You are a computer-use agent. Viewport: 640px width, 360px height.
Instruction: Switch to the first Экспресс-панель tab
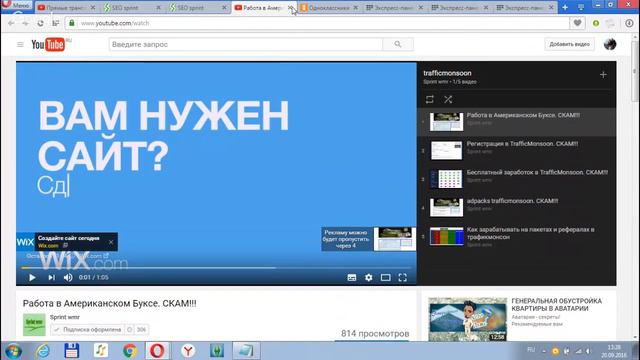(393, 8)
